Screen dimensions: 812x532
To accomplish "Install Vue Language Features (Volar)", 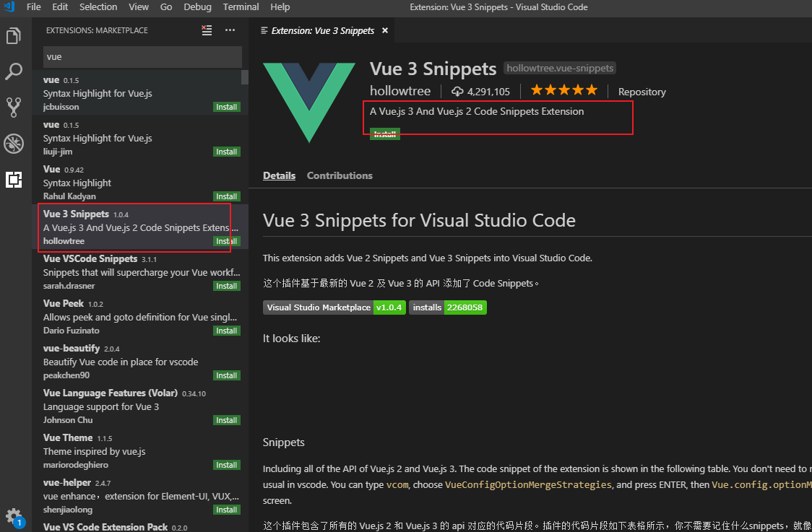I will point(227,420).
